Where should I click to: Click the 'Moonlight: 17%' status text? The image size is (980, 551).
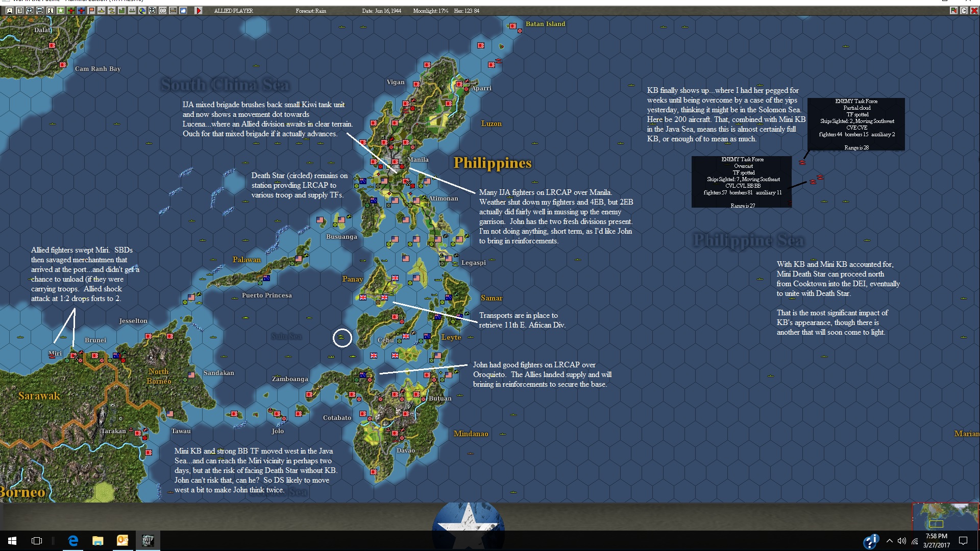tap(431, 11)
